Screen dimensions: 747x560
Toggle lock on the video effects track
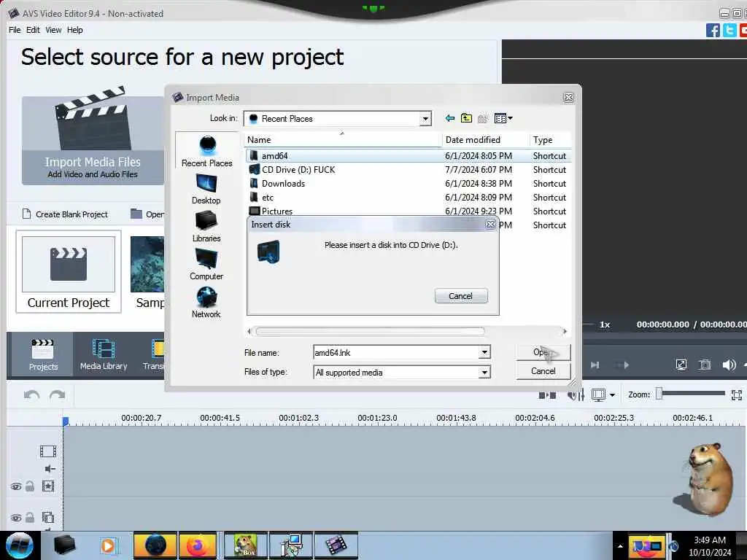point(30,486)
